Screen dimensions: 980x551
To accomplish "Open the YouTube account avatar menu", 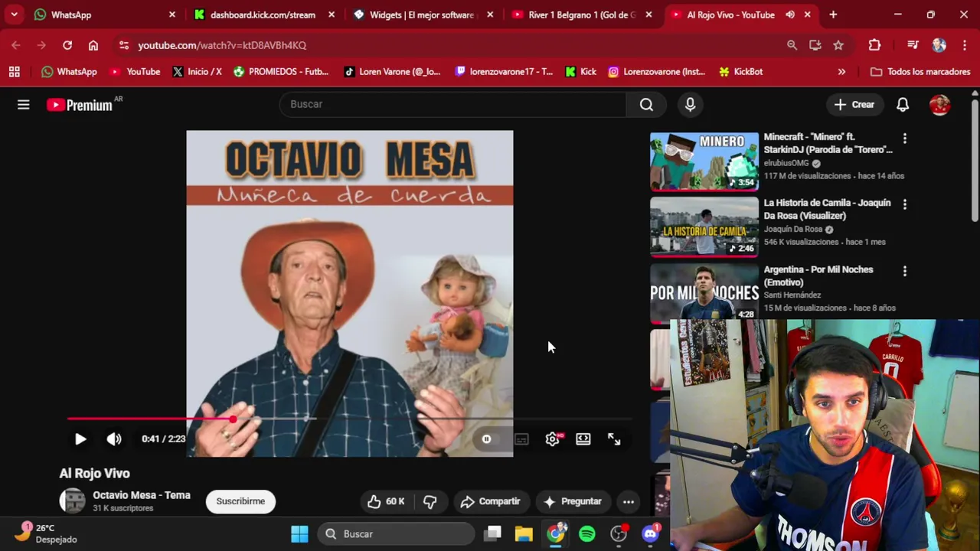I will point(939,105).
